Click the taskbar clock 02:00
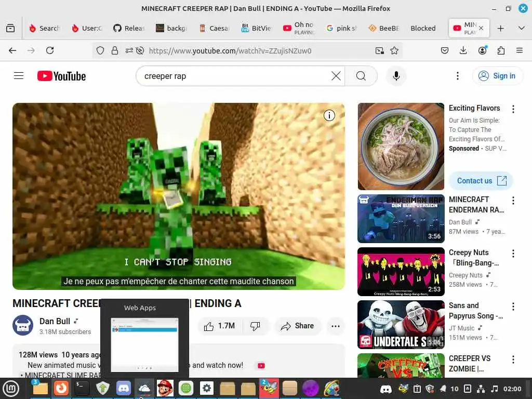Viewport: 532px width, 399px height. pyautogui.click(x=512, y=389)
